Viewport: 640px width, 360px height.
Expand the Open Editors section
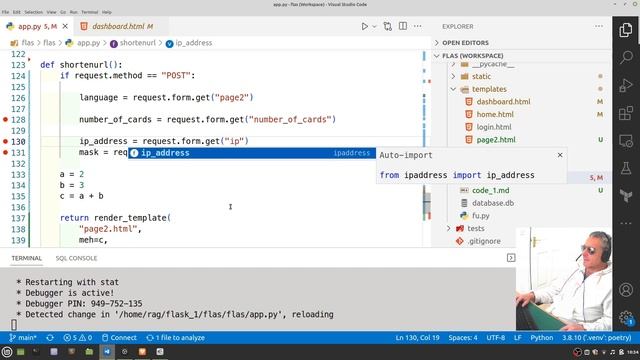coord(437,43)
